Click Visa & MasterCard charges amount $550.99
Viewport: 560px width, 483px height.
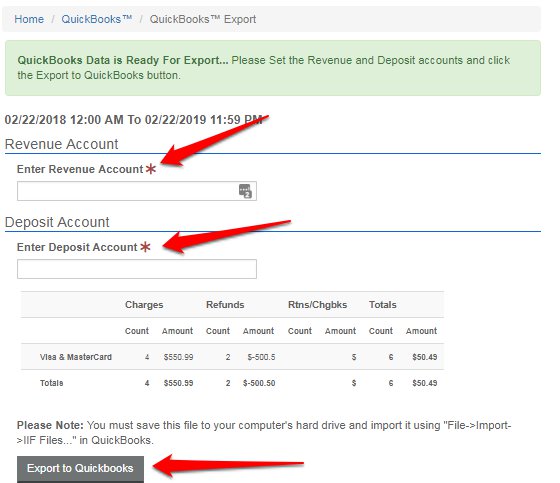click(178, 357)
